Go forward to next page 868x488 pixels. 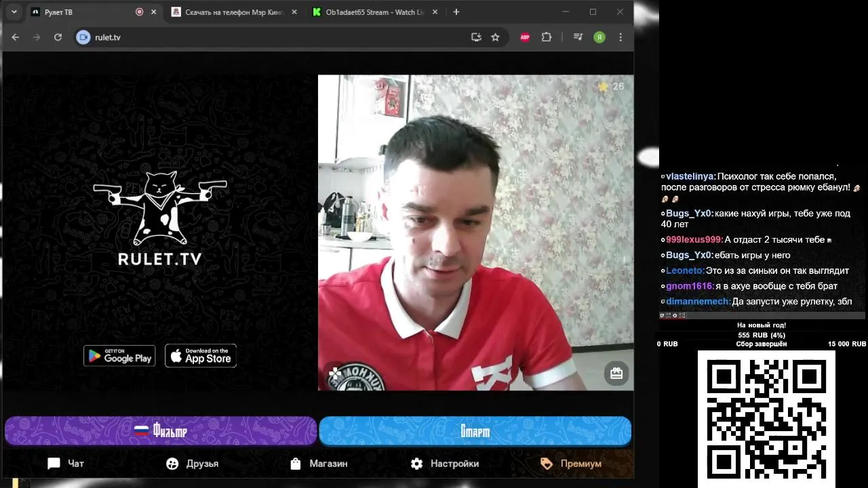point(37,37)
